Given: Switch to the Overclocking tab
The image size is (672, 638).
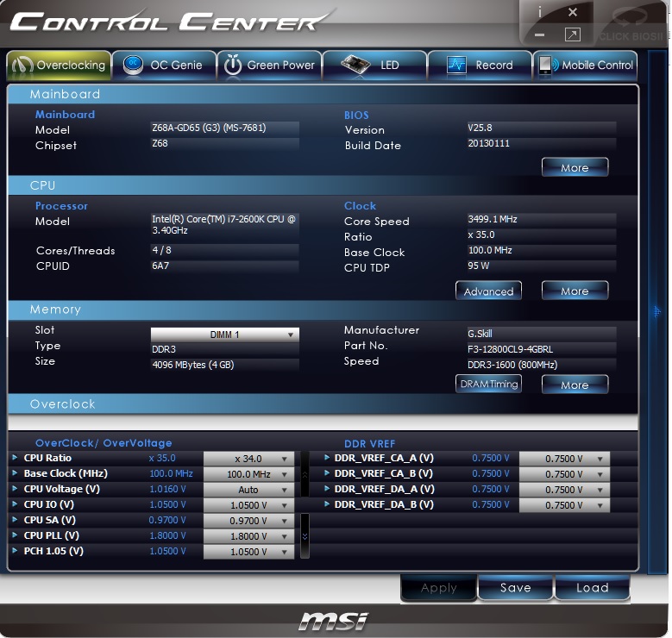Looking at the screenshot, I should pyautogui.click(x=60, y=66).
